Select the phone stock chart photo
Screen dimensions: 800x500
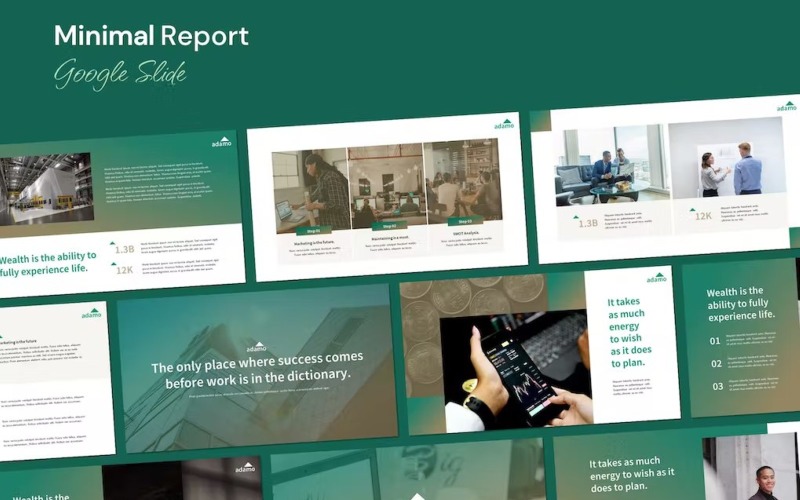point(515,368)
